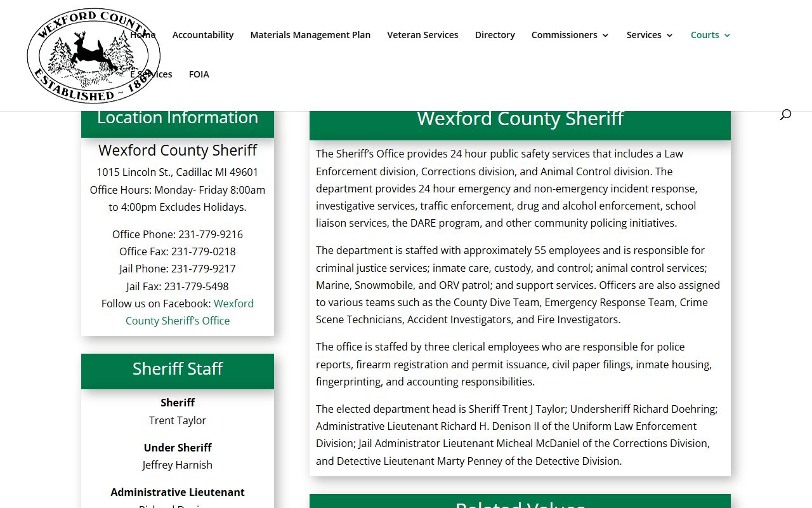The width and height of the screenshot is (812, 508).
Task: Click Jail Phone: 231-779-9217
Action: tap(178, 269)
